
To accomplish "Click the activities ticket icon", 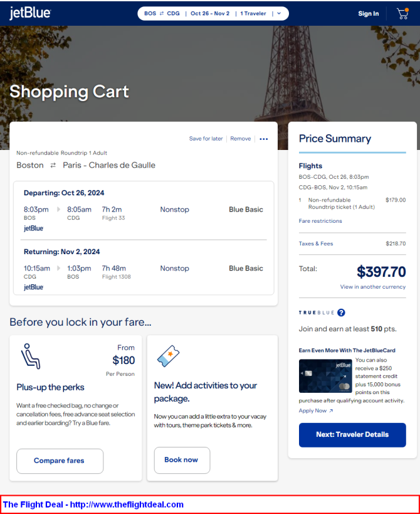I will click(x=168, y=356).
